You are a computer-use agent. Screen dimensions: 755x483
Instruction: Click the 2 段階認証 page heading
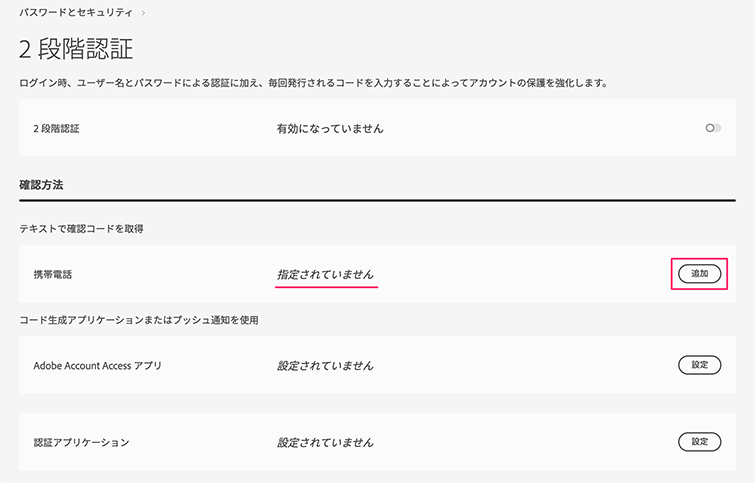tap(76, 48)
